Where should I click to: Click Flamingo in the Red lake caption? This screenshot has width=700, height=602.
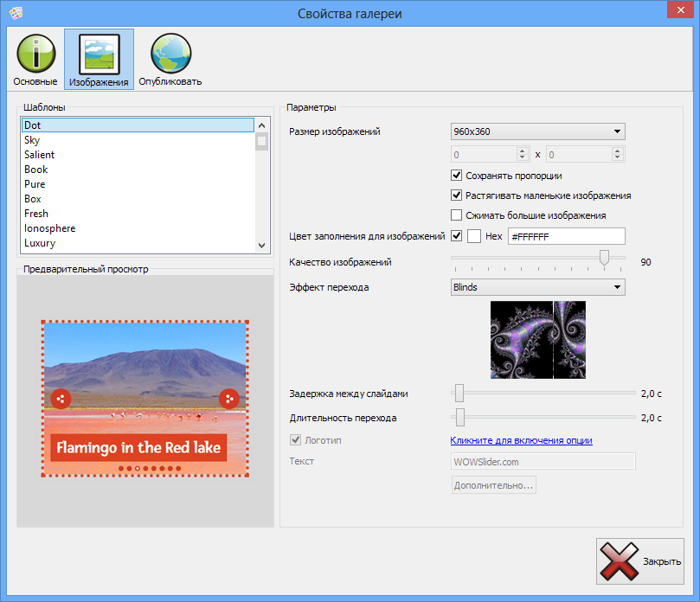coord(138,447)
